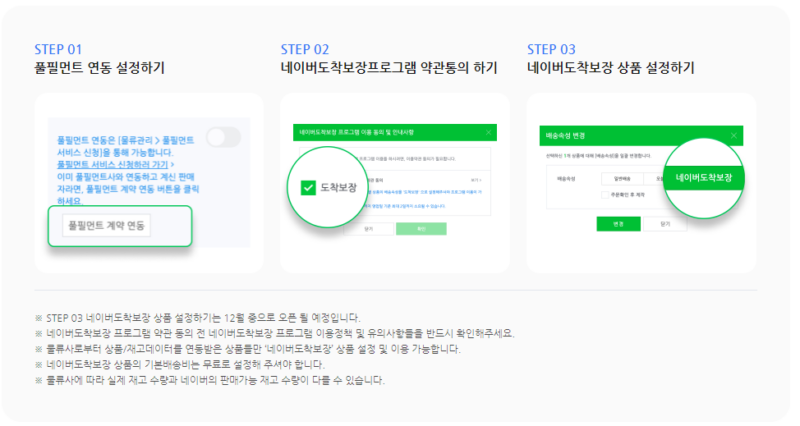The width and height of the screenshot is (800, 426).
Task: Expand the 보기 arrow in the agreement section
Action: [x=480, y=179]
